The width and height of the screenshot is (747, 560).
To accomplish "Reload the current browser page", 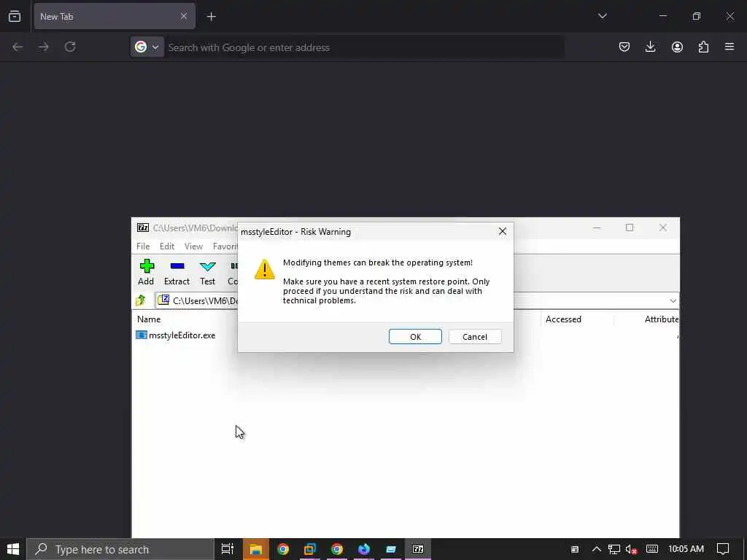I will [x=70, y=47].
